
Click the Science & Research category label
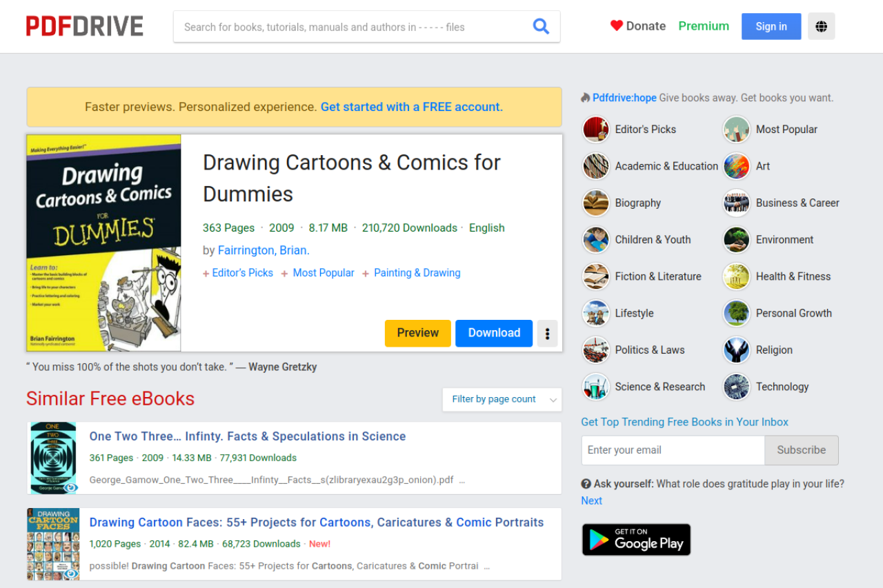point(660,387)
